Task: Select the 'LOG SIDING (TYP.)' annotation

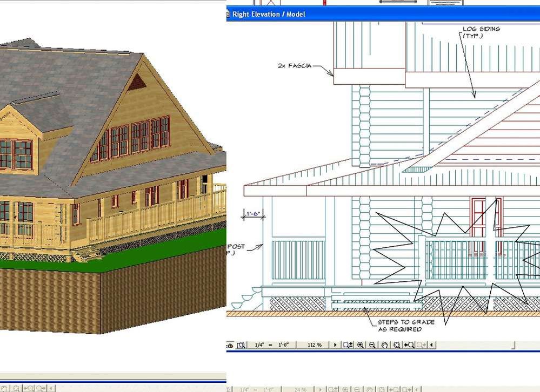Action: (481, 32)
